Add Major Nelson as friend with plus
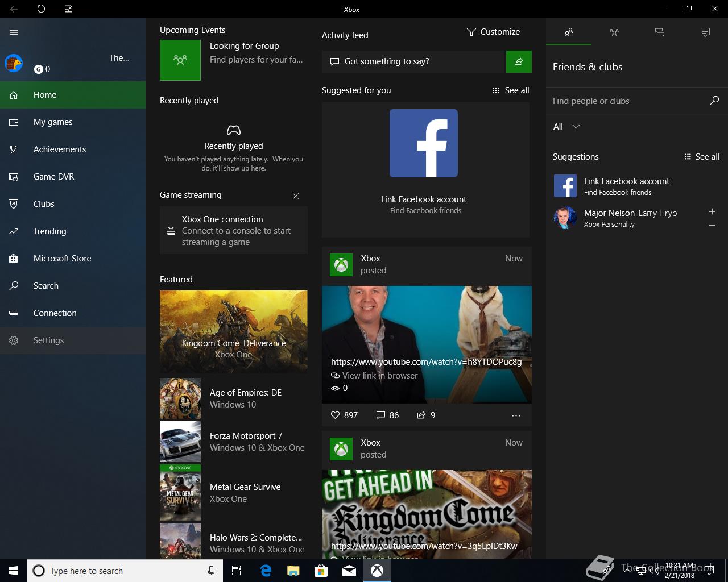728x582 pixels. click(712, 211)
